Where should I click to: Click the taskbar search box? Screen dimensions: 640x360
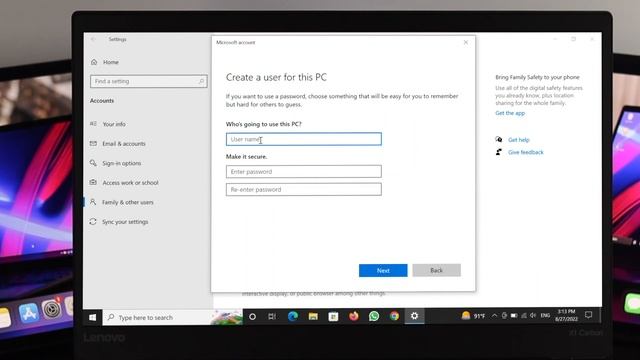[x=172, y=317]
